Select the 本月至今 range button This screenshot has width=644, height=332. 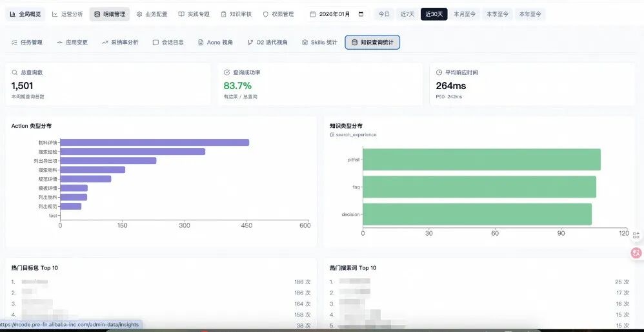(x=465, y=14)
